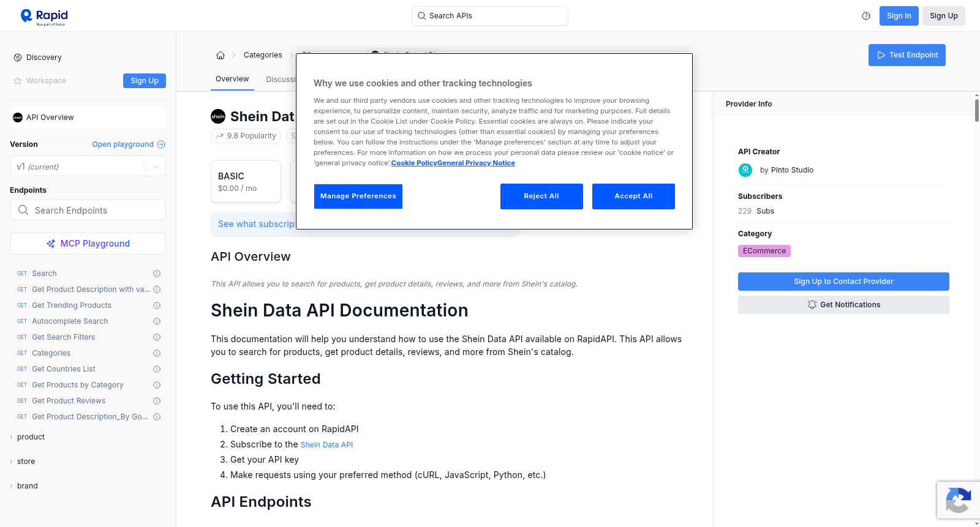Click the Shein logo beside the API title
980x527 pixels.
point(218,116)
